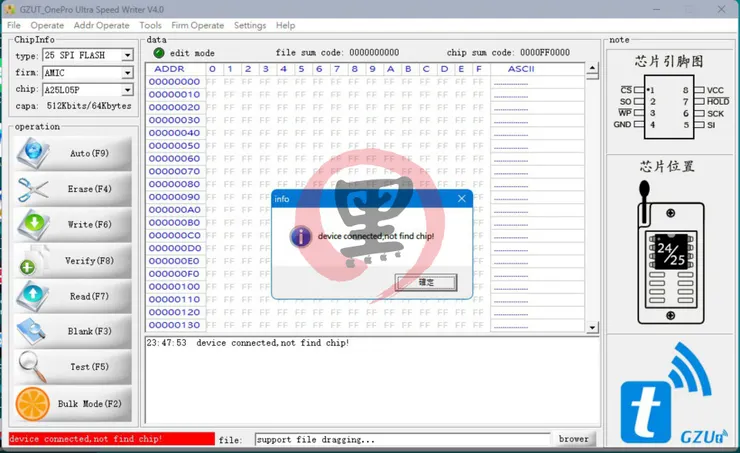The height and width of the screenshot is (453, 740).
Task: Close the info dialog with X
Action: pos(462,199)
